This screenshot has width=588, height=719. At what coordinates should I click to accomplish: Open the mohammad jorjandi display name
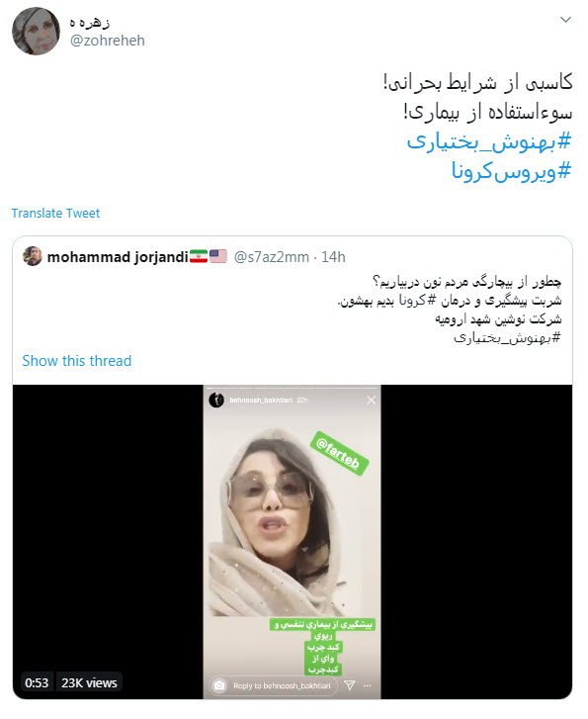(118, 257)
